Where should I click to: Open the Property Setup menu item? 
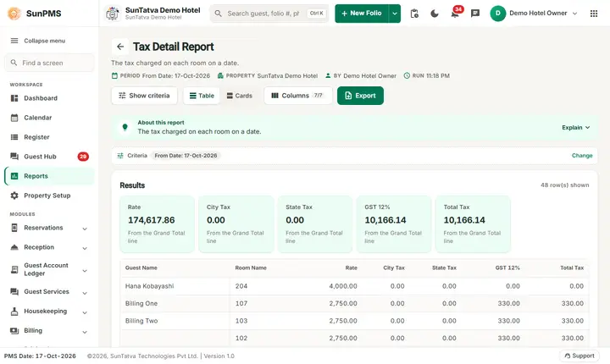(49, 196)
